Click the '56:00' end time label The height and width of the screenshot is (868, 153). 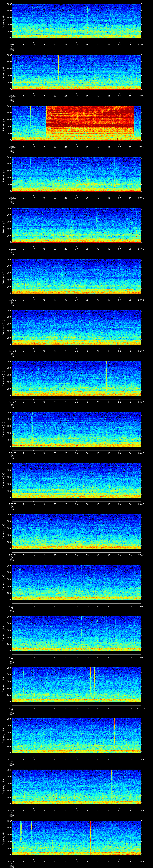tap(141, 504)
